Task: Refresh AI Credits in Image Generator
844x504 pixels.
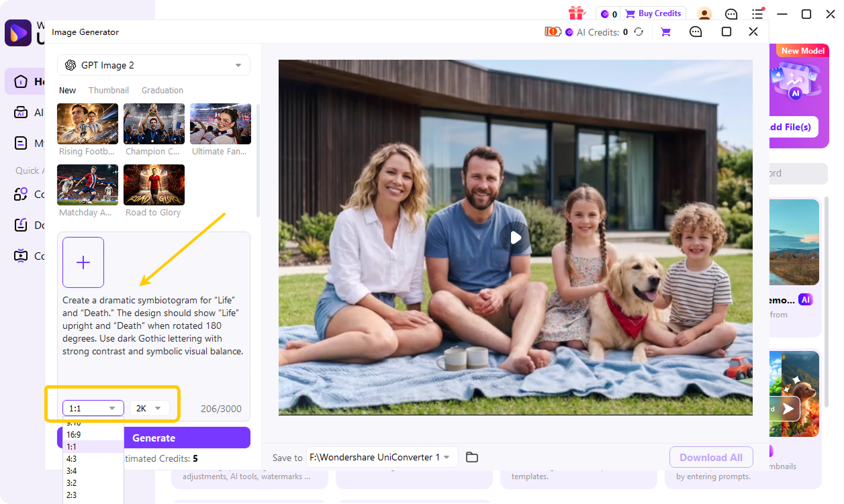Action: click(x=639, y=32)
